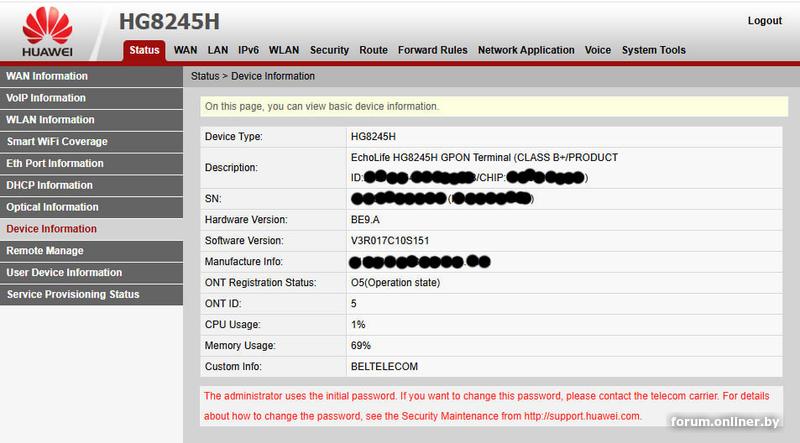Open the Eth Port Information page
The image size is (800, 443).
[x=91, y=164]
